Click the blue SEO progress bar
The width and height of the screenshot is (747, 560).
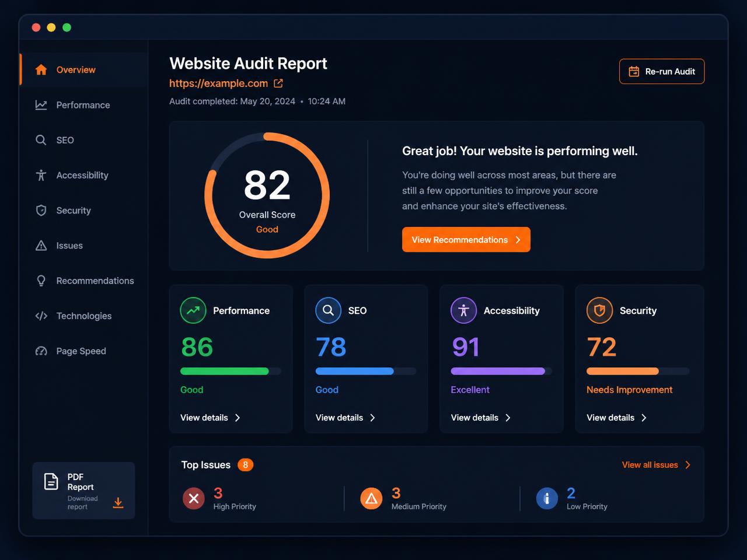[366, 371]
